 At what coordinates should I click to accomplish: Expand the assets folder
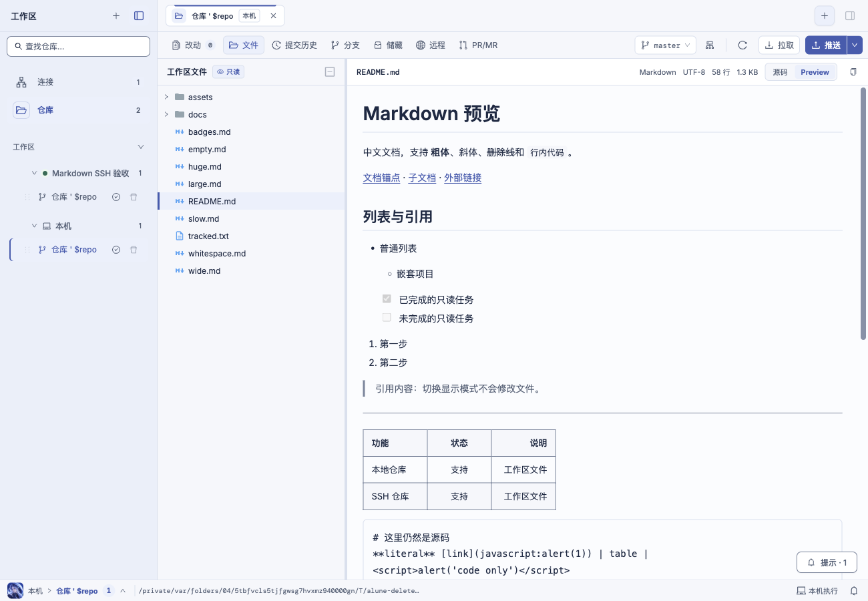166,97
